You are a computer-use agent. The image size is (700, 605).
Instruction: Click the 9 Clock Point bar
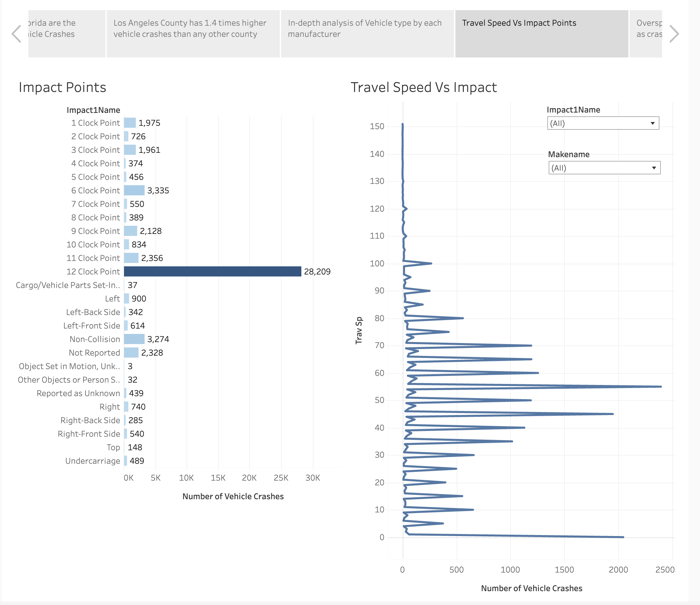point(130,231)
